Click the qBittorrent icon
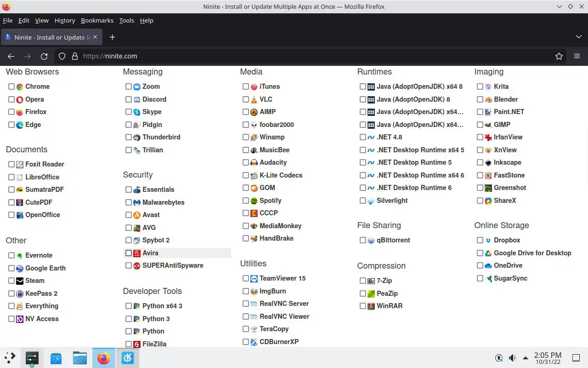The width and height of the screenshot is (588, 368). coord(371,240)
